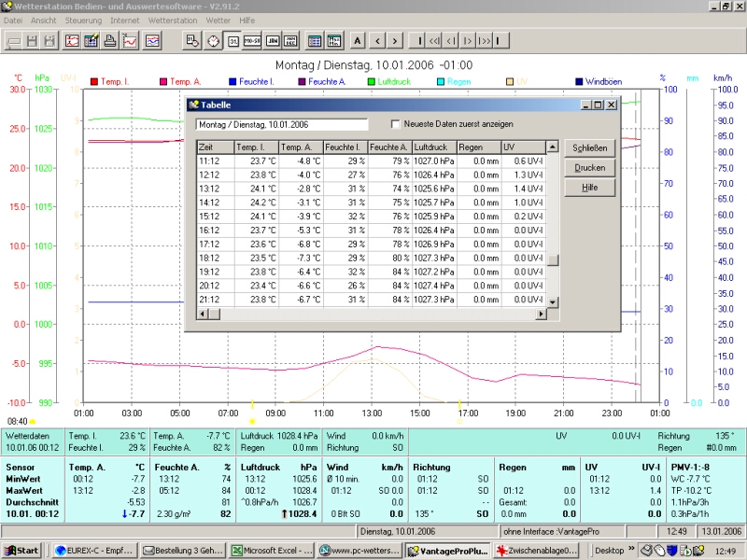This screenshot has width=747, height=560.
Task: Go to previous period with left arrow
Action: click(377, 41)
